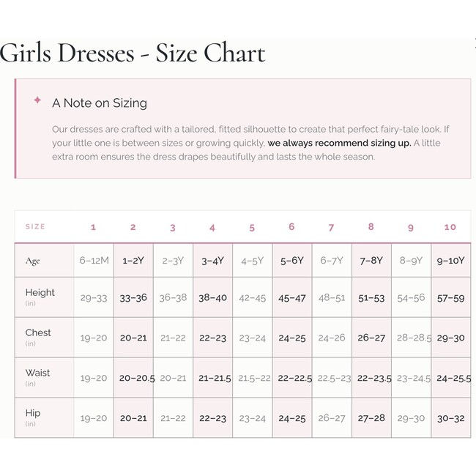Click the bold 'we always recommend sizing up' text
Viewport: 476px width, 476px height.
pyautogui.click(x=339, y=143)
